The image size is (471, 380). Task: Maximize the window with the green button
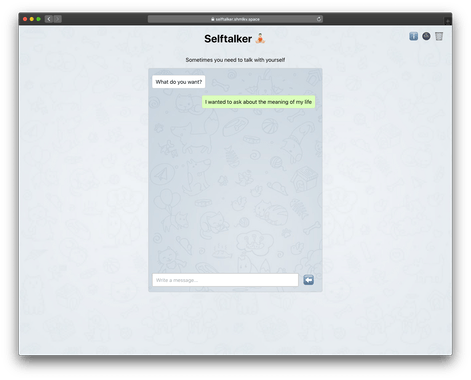(38, 19)
